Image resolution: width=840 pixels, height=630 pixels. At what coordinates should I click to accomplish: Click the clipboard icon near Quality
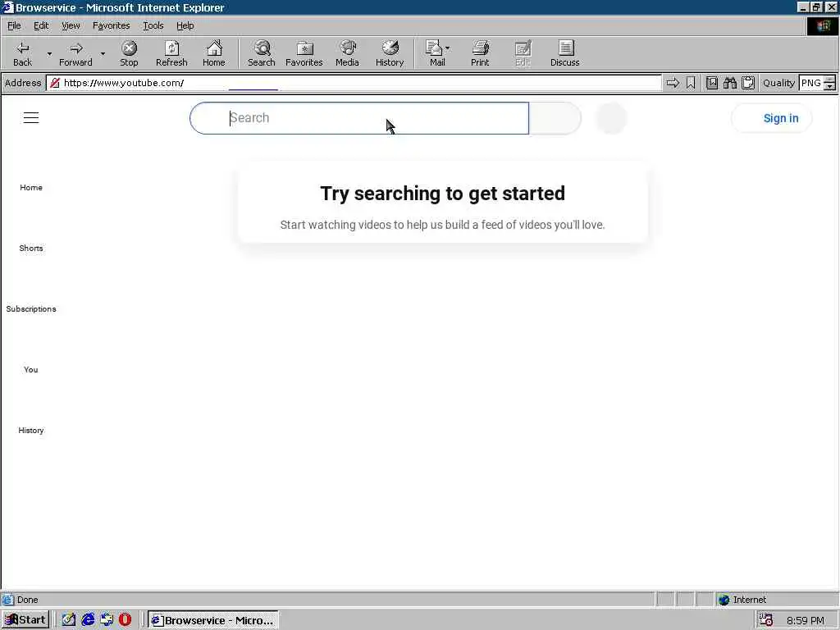[748, 83]
